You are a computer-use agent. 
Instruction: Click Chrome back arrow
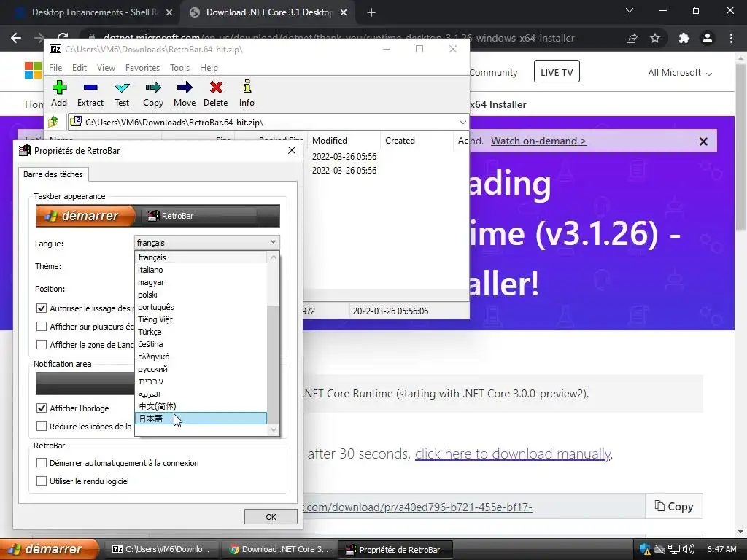(16, 38)
